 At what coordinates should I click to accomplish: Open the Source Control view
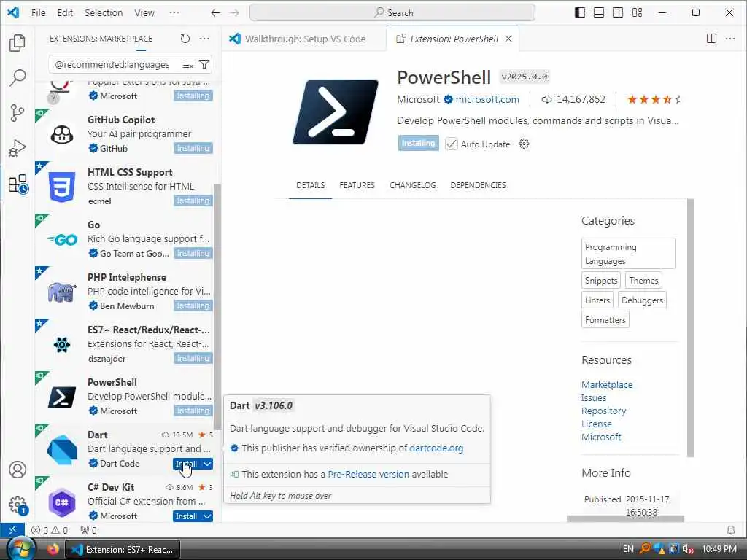tap(18, 113)
